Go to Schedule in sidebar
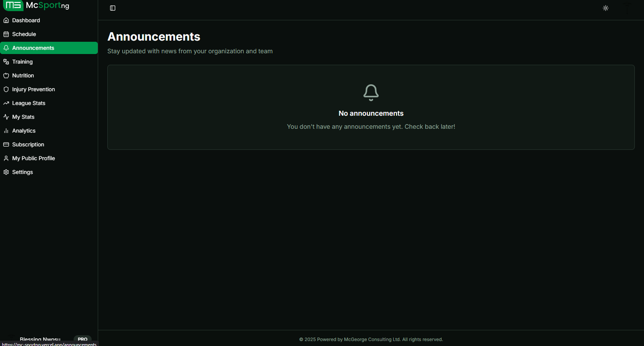 [x=24, y=34]
